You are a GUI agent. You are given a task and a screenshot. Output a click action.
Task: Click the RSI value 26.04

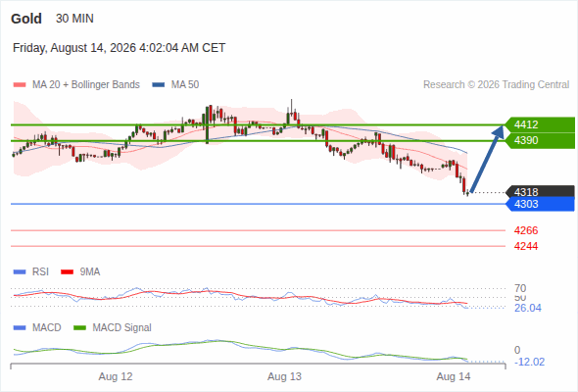pos(528,308)
